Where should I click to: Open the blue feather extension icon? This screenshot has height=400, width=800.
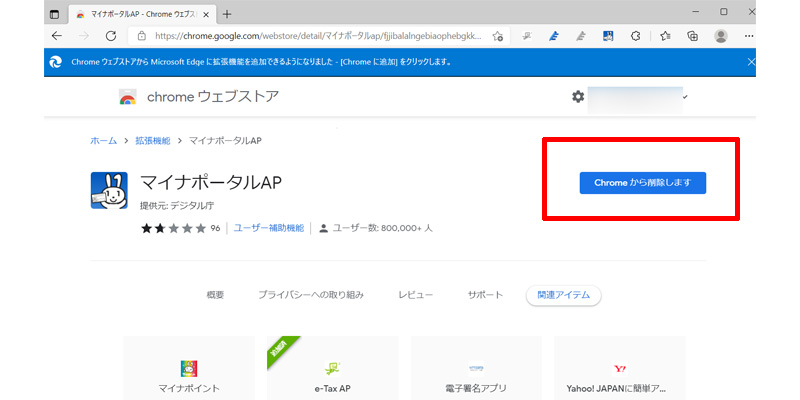point(554,36)
